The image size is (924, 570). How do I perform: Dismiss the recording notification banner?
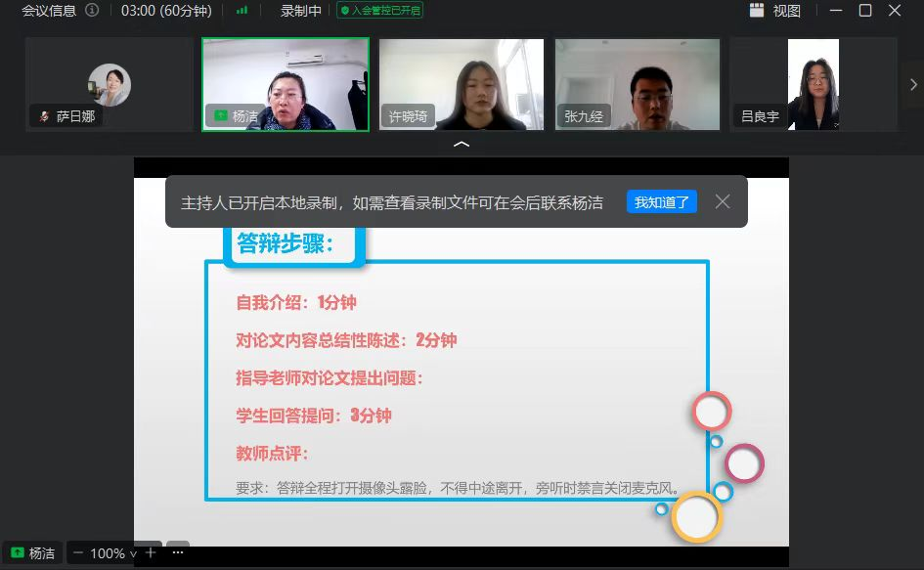(x=723, y=201)
